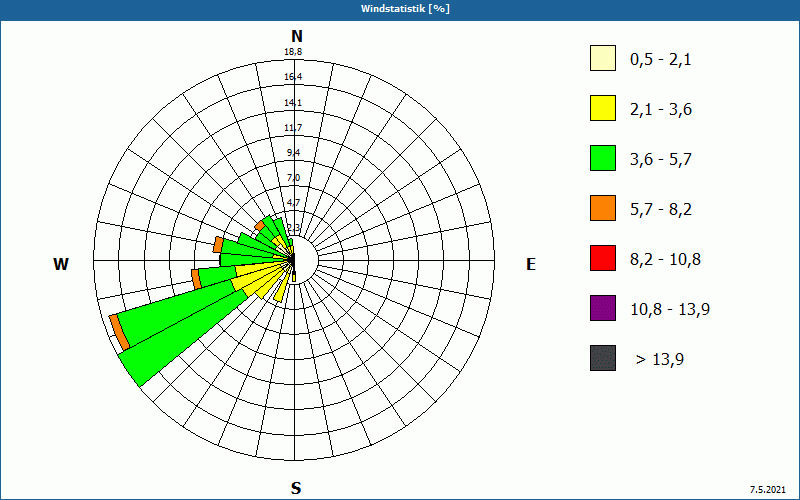Click the 9,4 radial axis value

click(x=293, y=153)
